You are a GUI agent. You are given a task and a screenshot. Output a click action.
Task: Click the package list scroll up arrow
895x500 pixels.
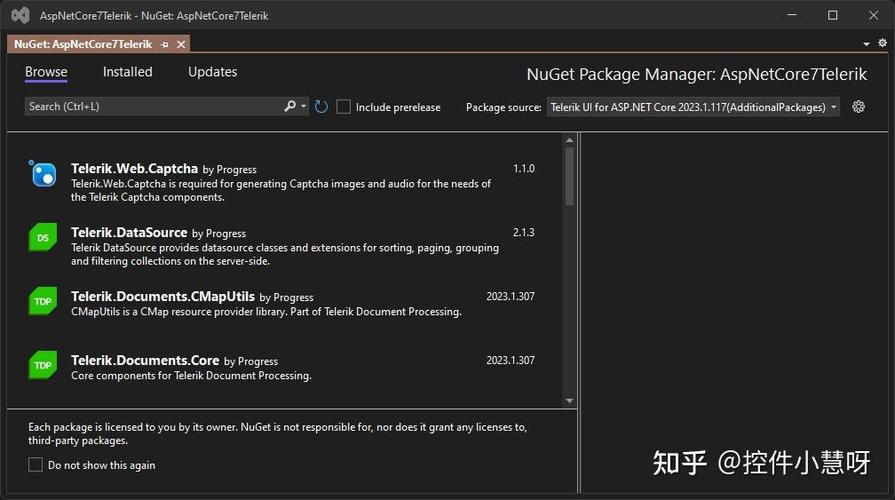tap(569, 139)
